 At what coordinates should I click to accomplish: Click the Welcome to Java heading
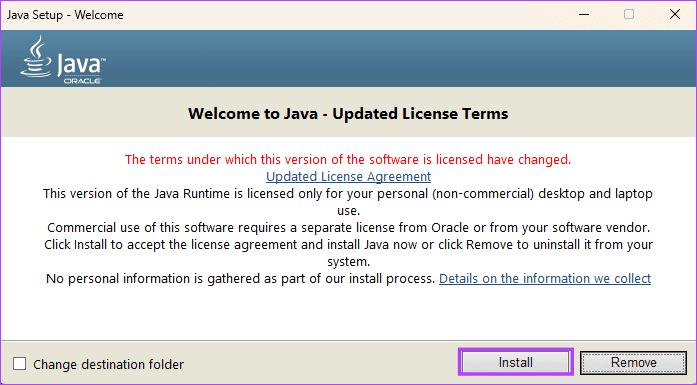point(348,113)
